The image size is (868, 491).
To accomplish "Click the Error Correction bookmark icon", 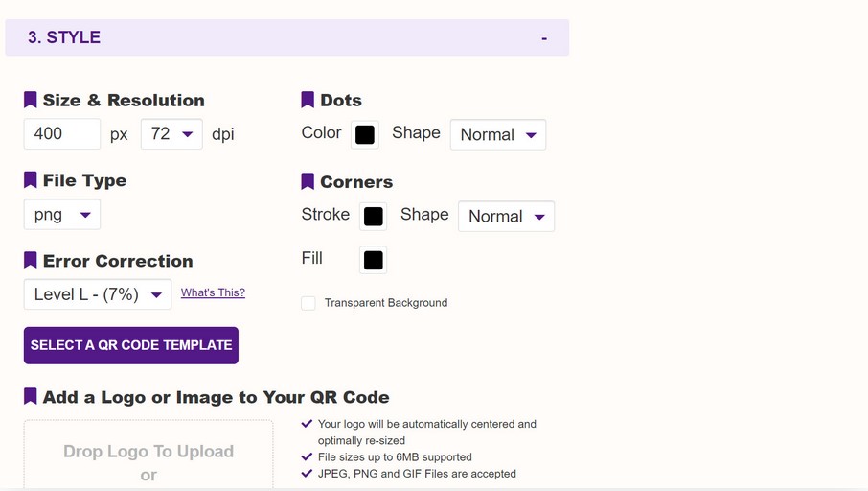I will pos(31,261).
